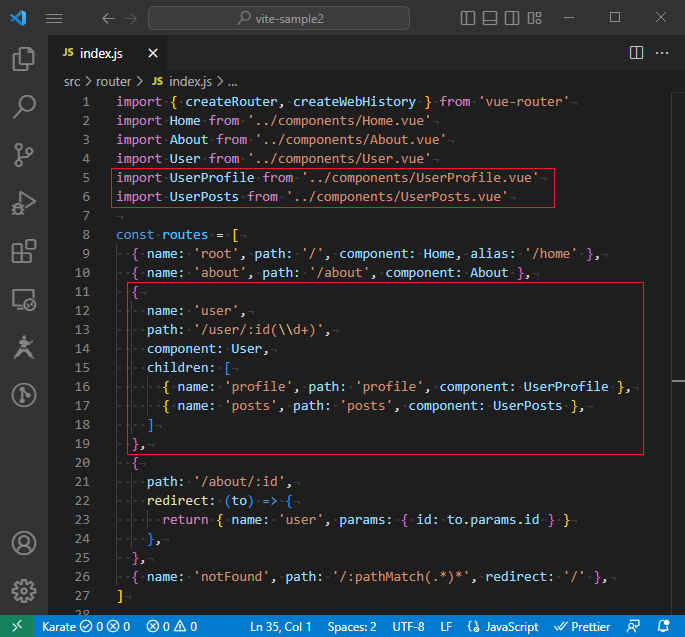Click line number 11 in the gutter
The height and width of the screenshot is (637, 685).
(82, 291)
